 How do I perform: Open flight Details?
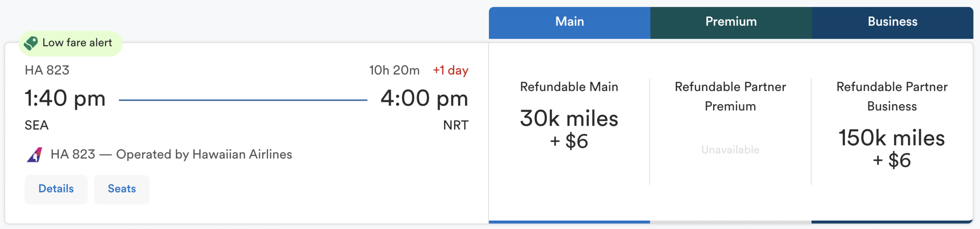coord(56,189)
